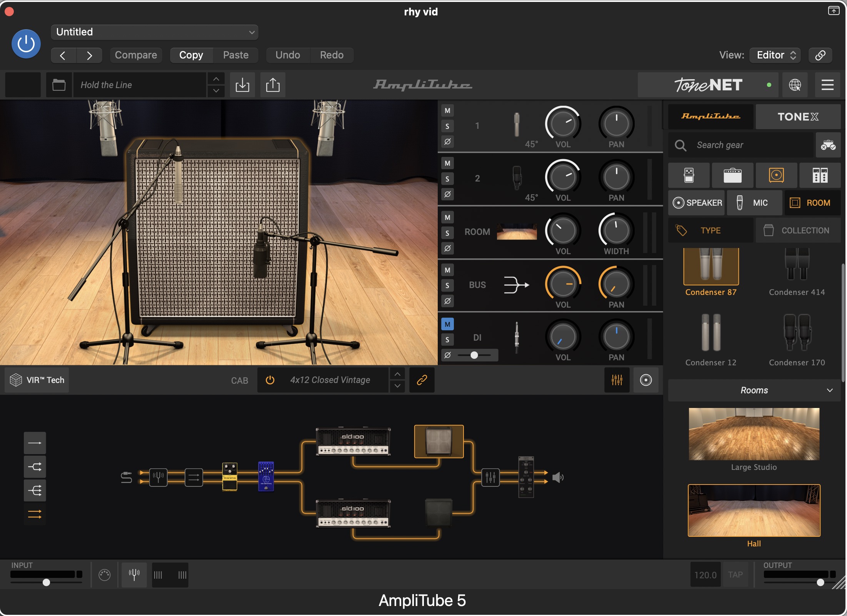Open the tuner icon in bottom bar
Image resolution: width=847 pixels, height=616 pixels.
tap(134, 574)
